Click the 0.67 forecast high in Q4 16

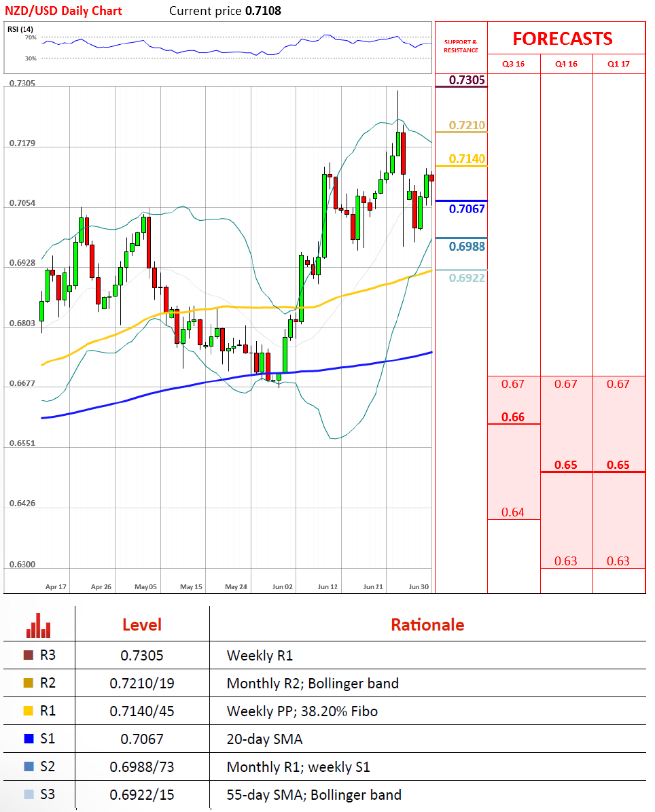(x=566, y=384)
